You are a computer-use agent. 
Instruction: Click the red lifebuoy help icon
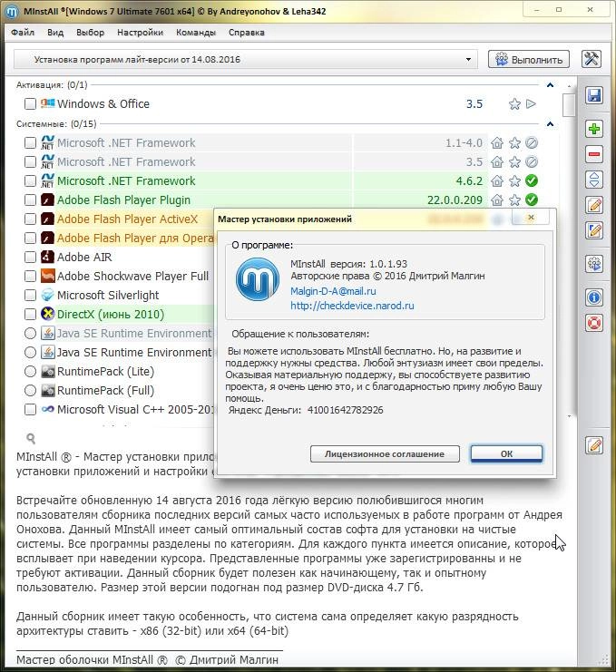coord(594,323)
